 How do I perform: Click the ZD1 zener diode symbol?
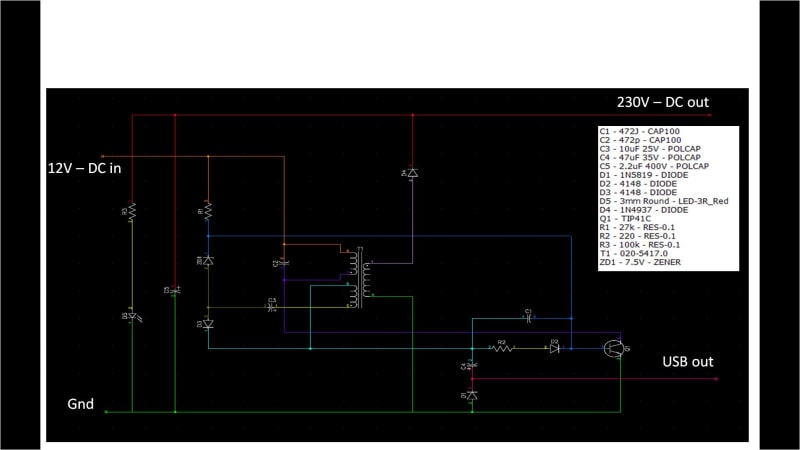tap(208, 261)
